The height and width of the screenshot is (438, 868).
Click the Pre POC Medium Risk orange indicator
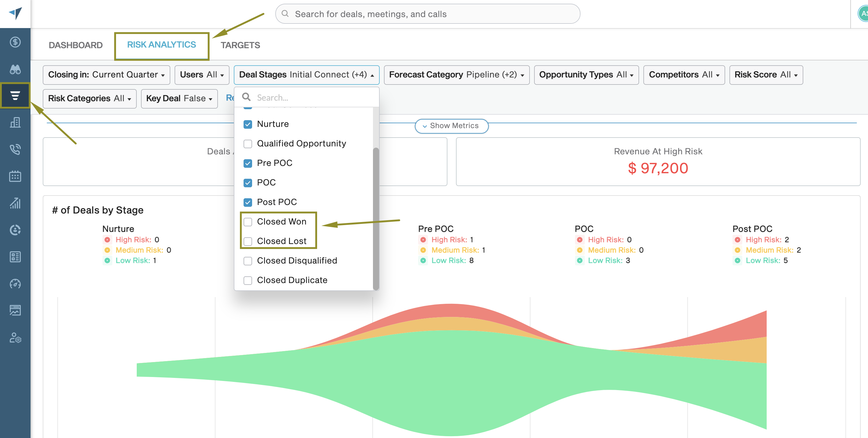point(423,250)
